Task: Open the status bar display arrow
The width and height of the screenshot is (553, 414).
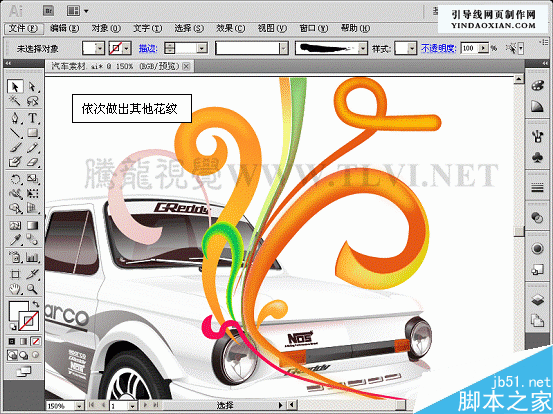Action: coord(281,405)
